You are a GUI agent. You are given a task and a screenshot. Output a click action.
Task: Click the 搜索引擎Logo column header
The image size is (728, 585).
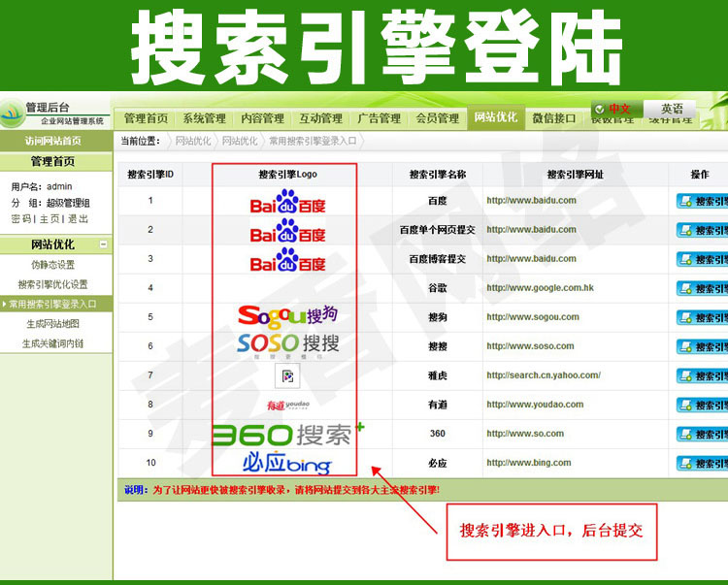coord(288,175)
